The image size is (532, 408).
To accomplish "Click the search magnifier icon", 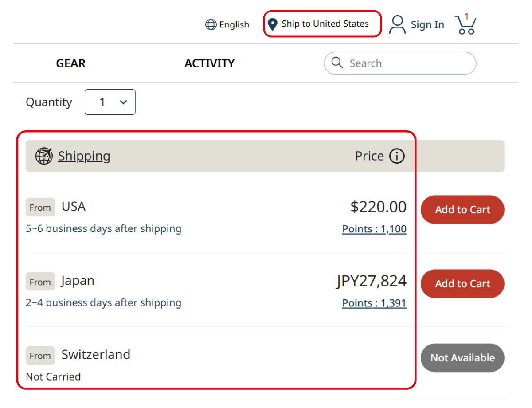I will pyautogui.click(x=337, y=63).
